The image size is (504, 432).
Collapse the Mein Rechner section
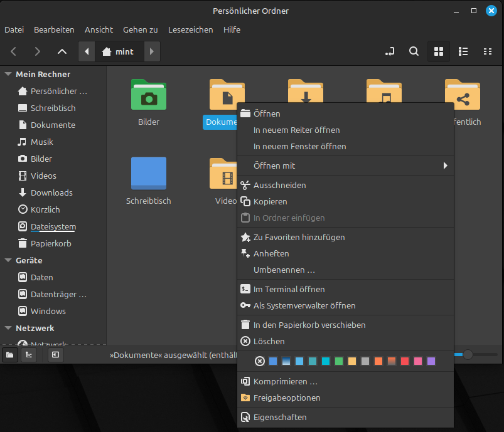8,74
